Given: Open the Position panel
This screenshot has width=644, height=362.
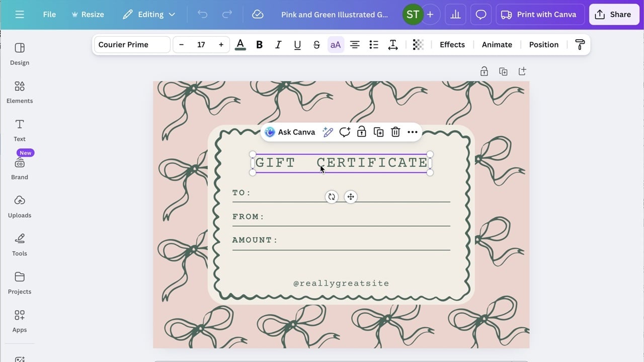Looking at the screenshot, I should tap(544, 45).
